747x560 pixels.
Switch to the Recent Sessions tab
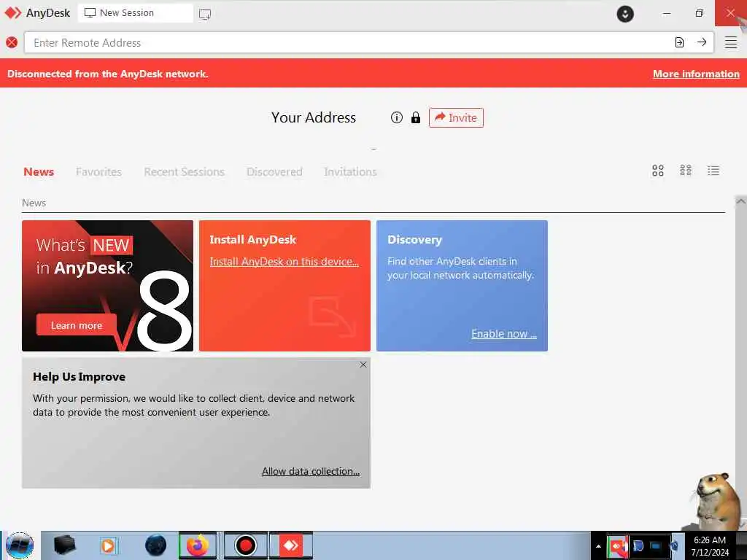point(184,172)
